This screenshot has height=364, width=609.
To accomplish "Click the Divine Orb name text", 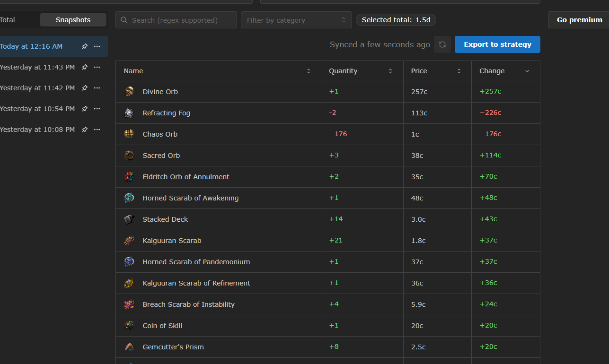I will 160,92.
